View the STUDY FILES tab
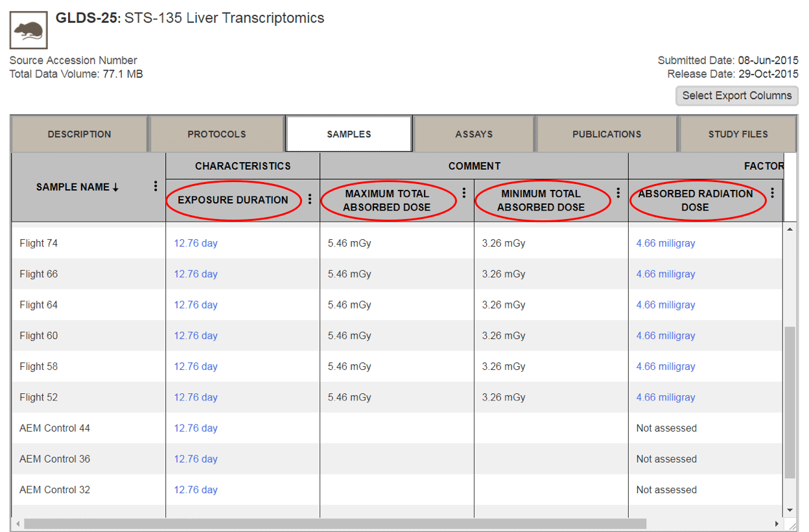Viewport: 809px width, 532px height. (x=738, y=133)
